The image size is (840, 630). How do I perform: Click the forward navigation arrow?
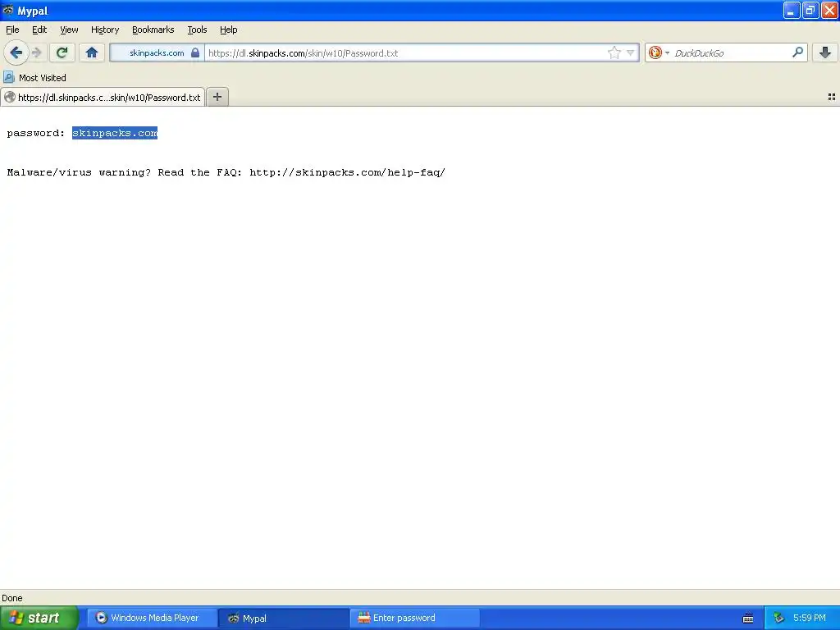37,52
